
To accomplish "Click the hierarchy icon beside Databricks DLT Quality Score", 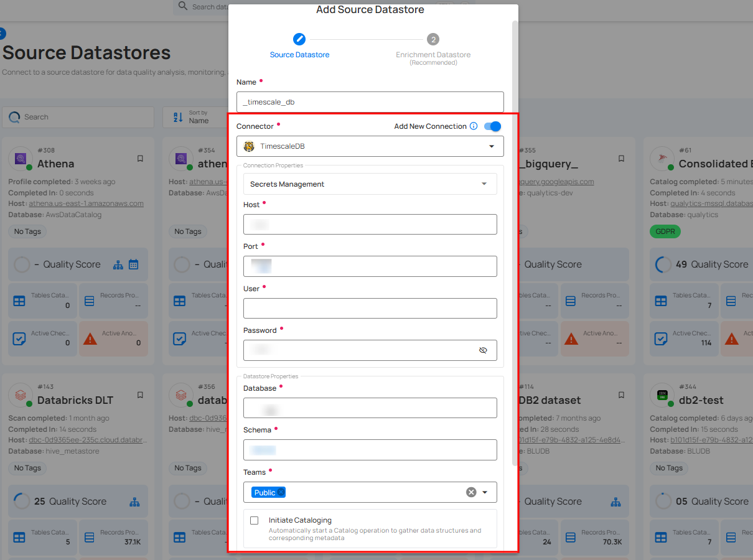I will coord(135,502).
